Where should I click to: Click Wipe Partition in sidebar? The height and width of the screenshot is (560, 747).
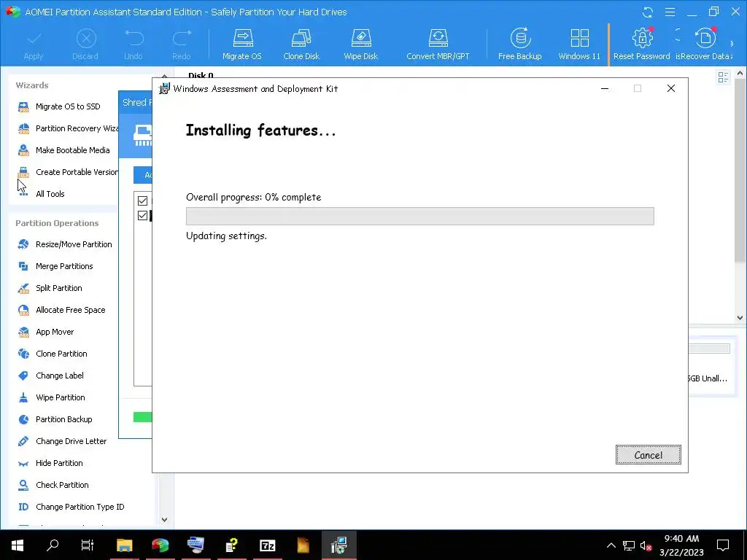(52, 397)
